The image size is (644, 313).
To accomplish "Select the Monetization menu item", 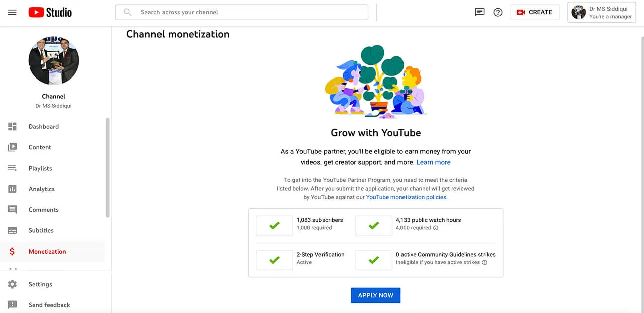I will (52, 252).
